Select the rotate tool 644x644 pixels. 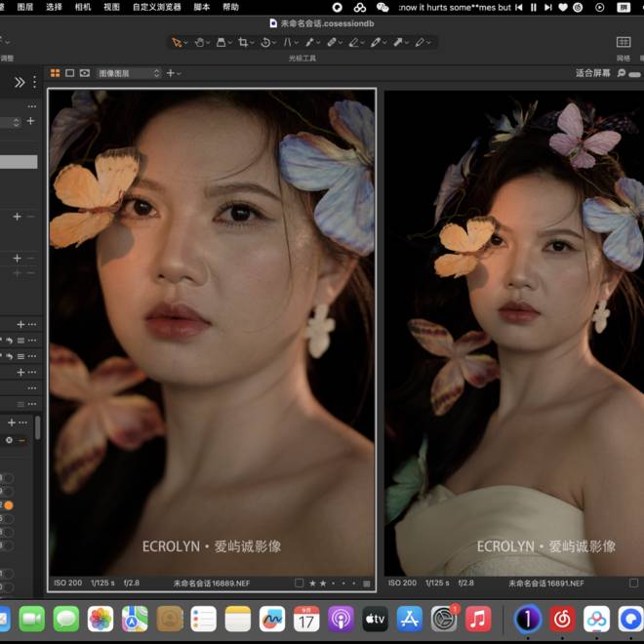coord(265,42)
